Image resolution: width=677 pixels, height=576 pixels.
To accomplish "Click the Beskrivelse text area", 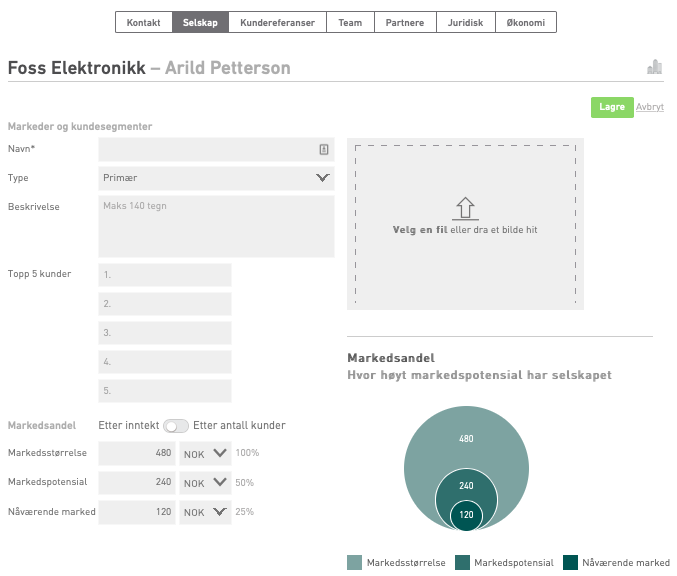I will (216, 226).
